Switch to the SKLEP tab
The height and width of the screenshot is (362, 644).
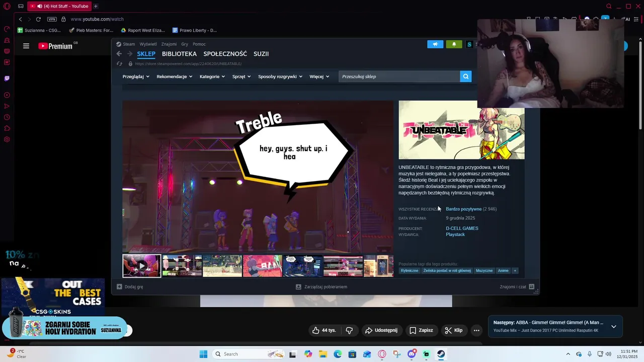[x=146, y=54]
